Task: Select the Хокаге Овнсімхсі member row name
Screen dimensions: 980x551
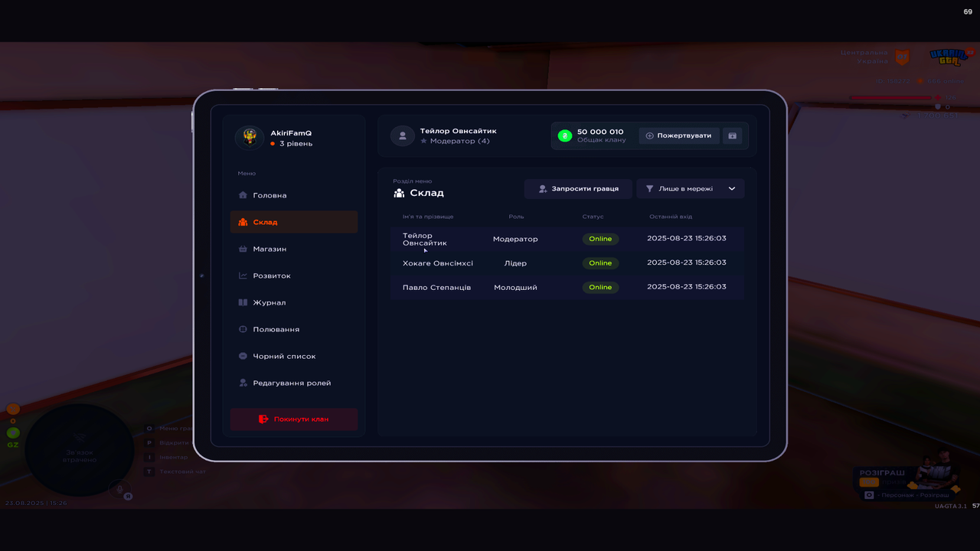Action: coord(438,263)
